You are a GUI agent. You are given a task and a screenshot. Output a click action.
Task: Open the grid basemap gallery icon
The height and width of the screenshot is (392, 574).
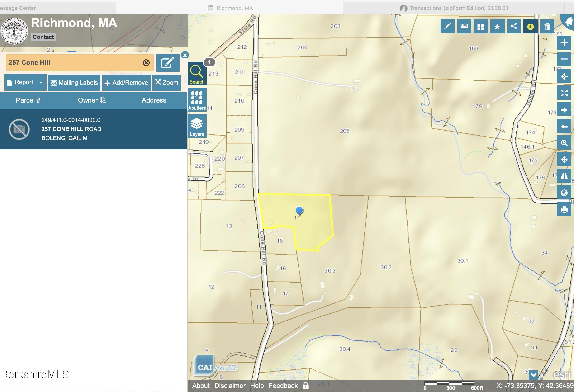click(x=481, y=26)
